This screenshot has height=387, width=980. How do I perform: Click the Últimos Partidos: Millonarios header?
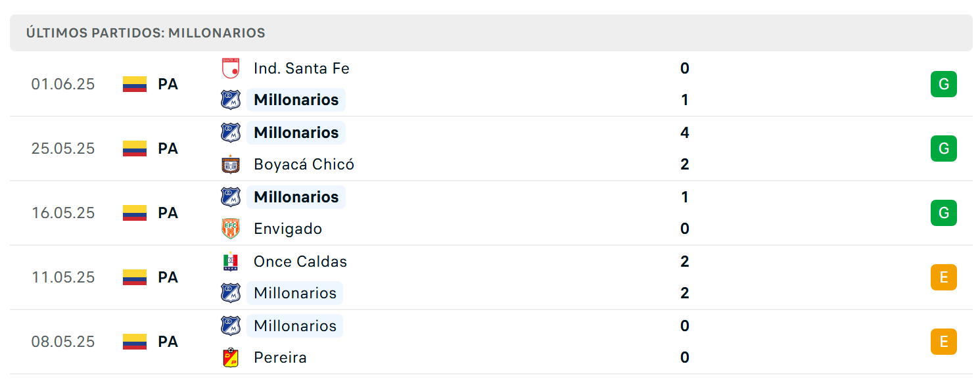[x=146, y=33]
